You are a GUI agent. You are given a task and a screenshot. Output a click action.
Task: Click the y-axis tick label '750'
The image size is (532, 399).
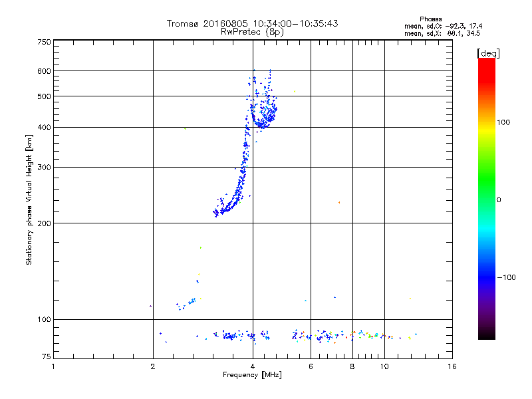[x=44, y=42]
